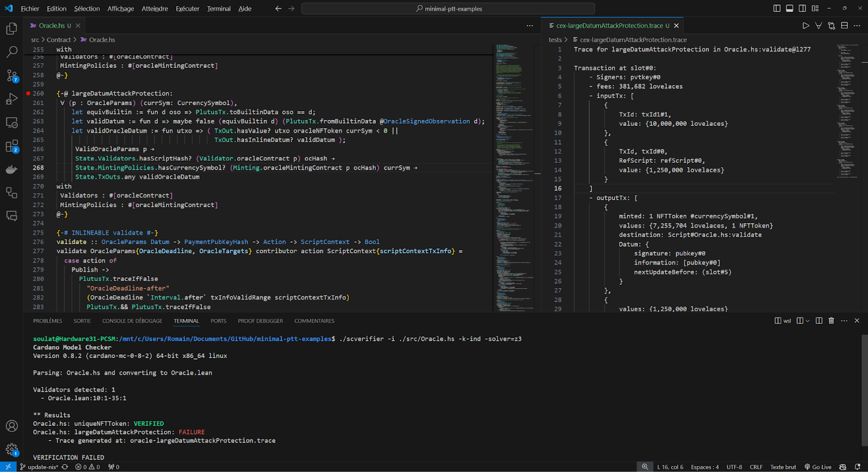Open the Source Control view
The image size is (868, 472).
pos(11,75)
